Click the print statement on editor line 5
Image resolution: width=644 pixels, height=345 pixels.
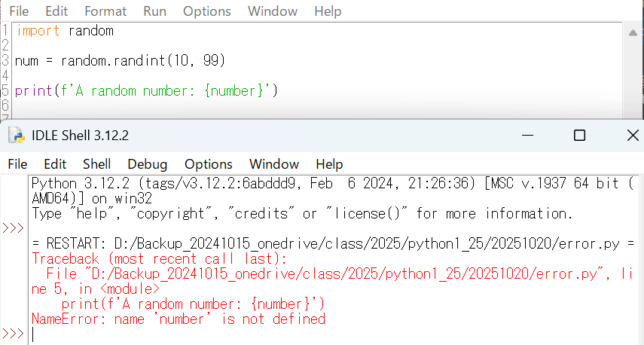[x=147, y=91]
